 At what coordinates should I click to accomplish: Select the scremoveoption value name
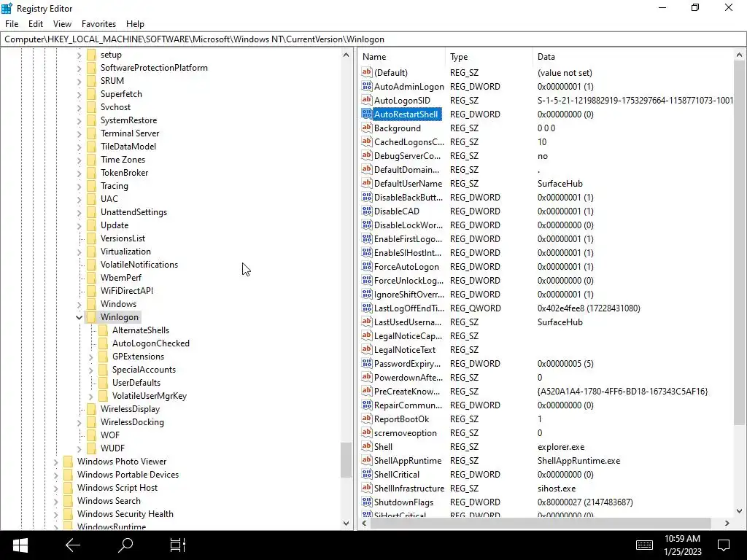pos(406,433)
